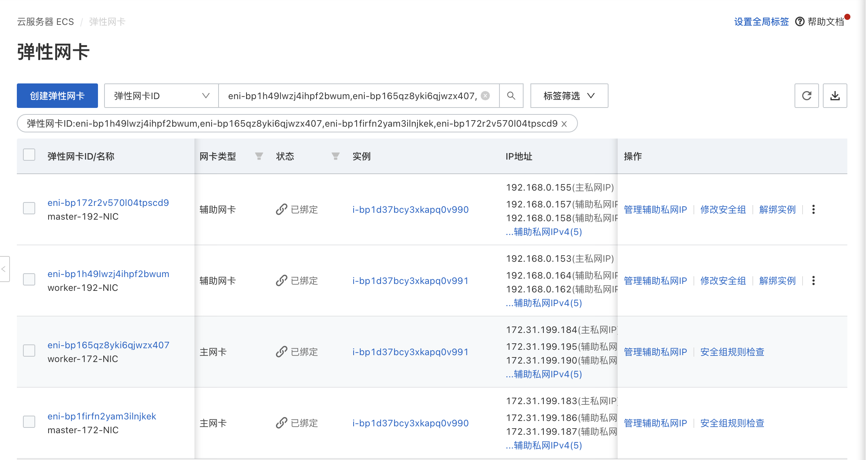Open overflow menu on worker-192-NIC row

[814, 281]
